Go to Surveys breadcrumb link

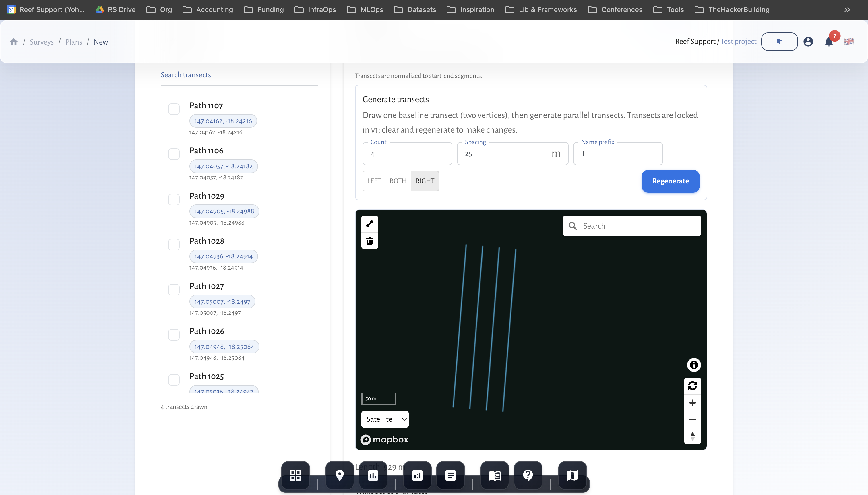click(x=41, y=42)
